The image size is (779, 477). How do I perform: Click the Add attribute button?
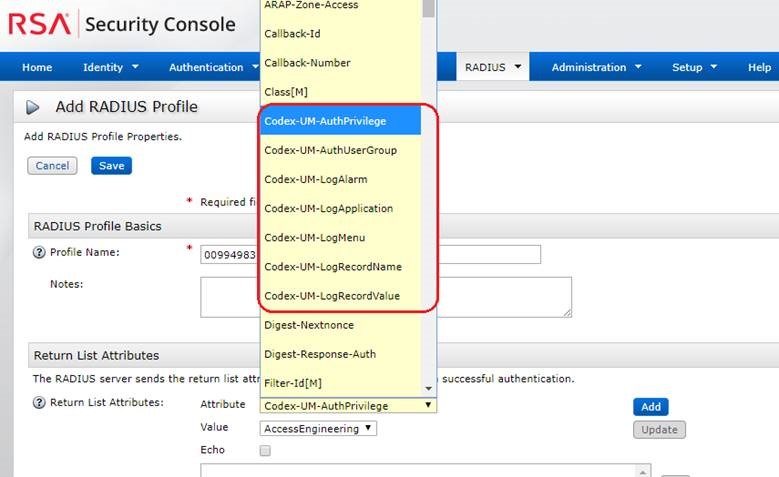tap(650, 407)
